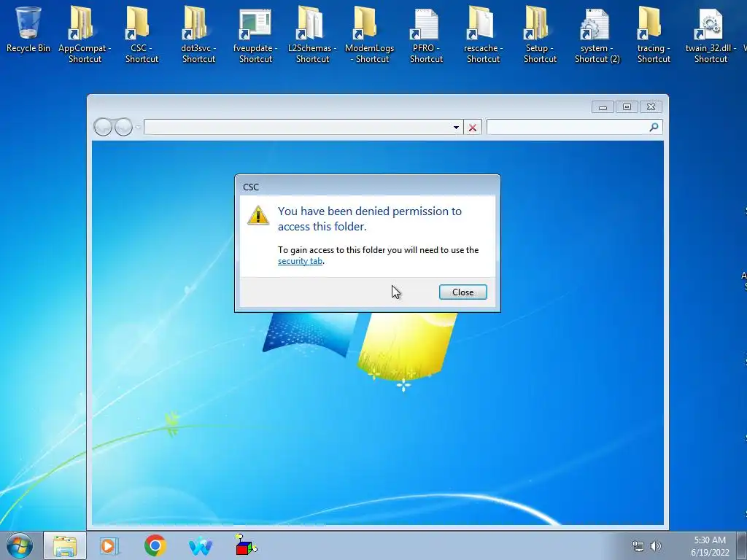Select the dot3svc shortcut icon
Image resolution: width=747 pixels, height=560 pixels.
point(195,24)
